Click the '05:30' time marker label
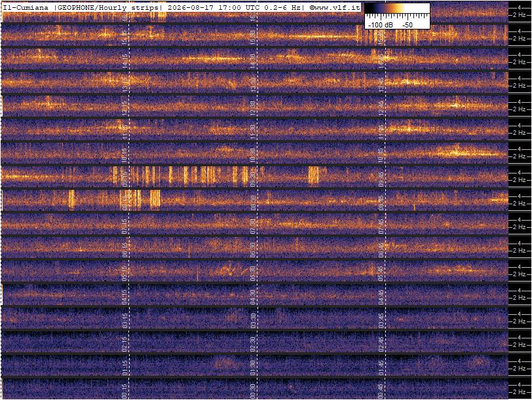This screenshot has height=400, width=532. (x=253, y=272)
